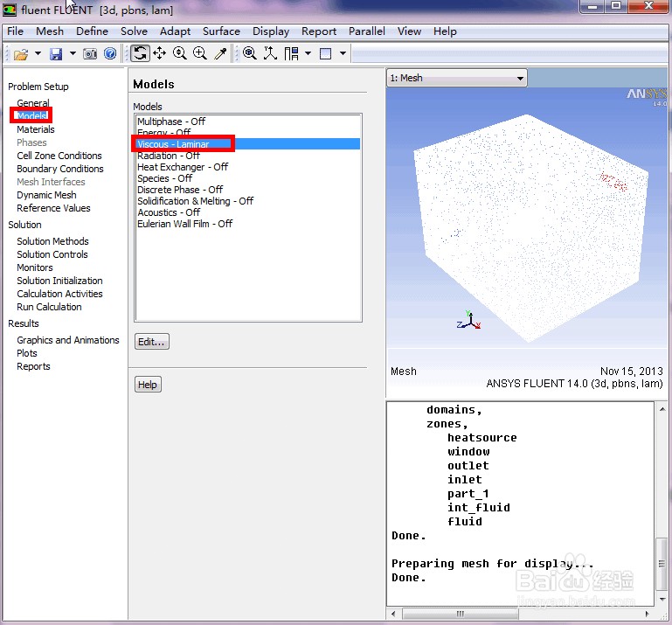Click the console horizontal scrollbar left arrow
Image resolution: width=672 pixels, height=625 pixels.
point(393,614)
